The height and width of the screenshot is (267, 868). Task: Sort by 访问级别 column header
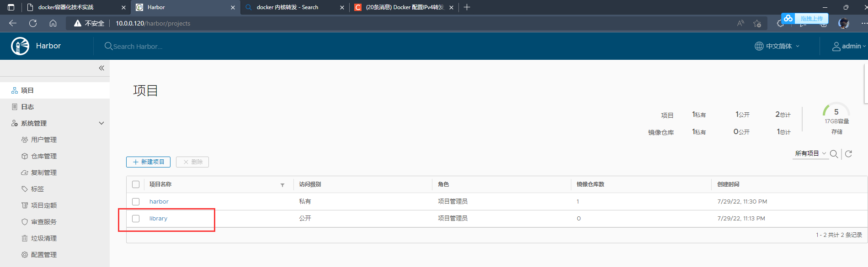pos(310,184)
